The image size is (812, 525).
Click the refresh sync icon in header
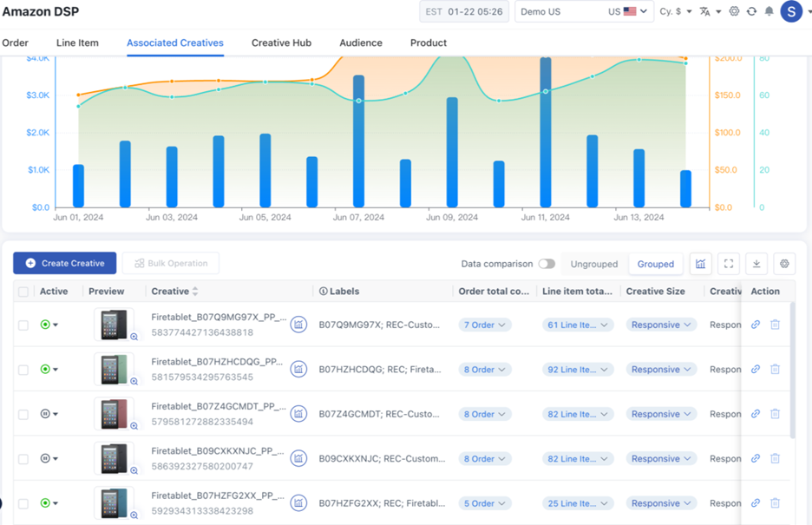[751, 12]
